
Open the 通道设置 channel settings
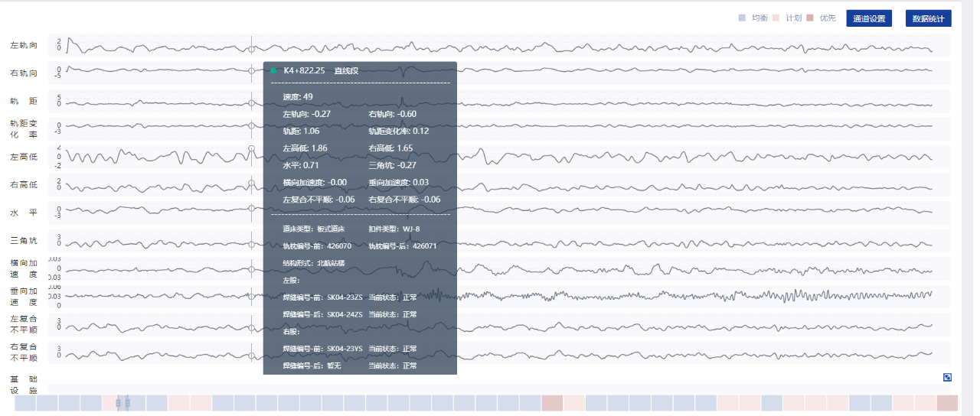[869, 18]
